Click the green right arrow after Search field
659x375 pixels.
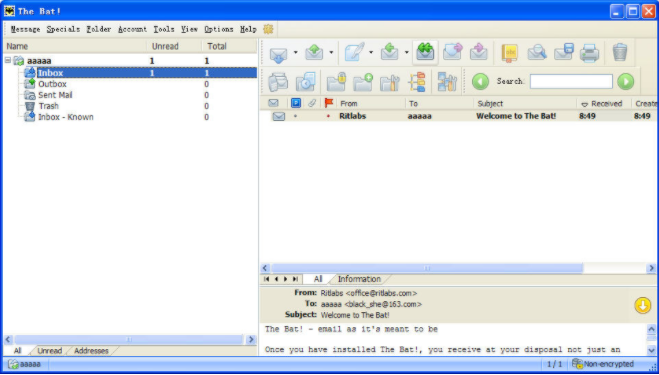pos(625,82)
